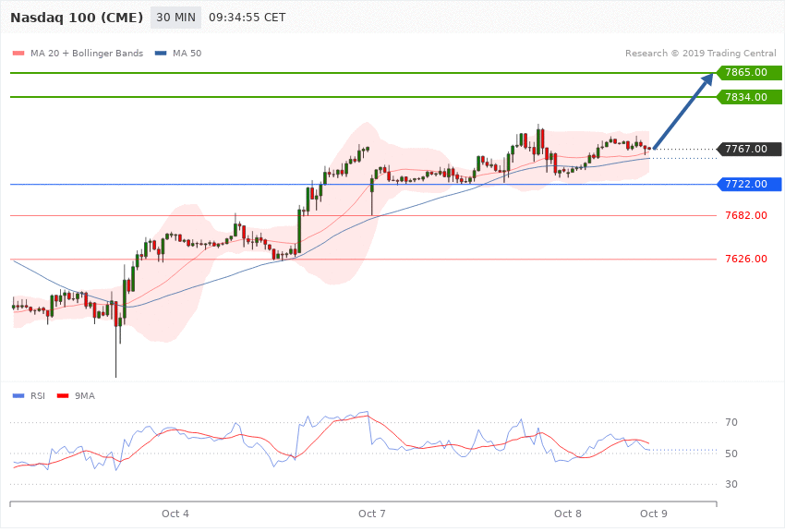This screenshot has width=785, height=532.
Task: Click the RSI 70 level label
Action: click(731, 422)
